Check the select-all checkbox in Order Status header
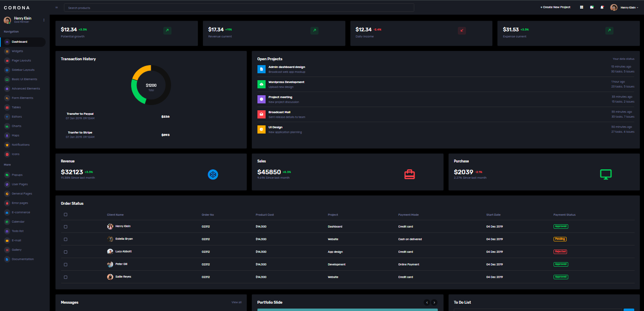This screenshot has width=644, height=311. (66, 215)
